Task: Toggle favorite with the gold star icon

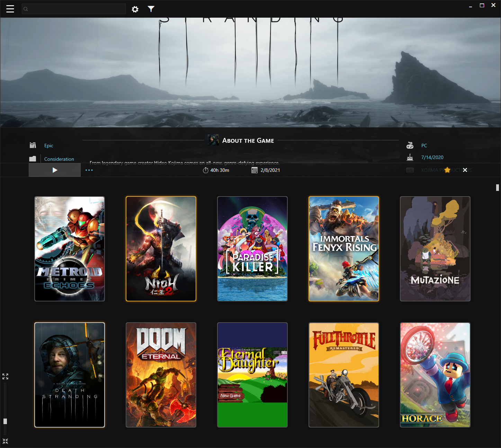Action: pos(447,170)
